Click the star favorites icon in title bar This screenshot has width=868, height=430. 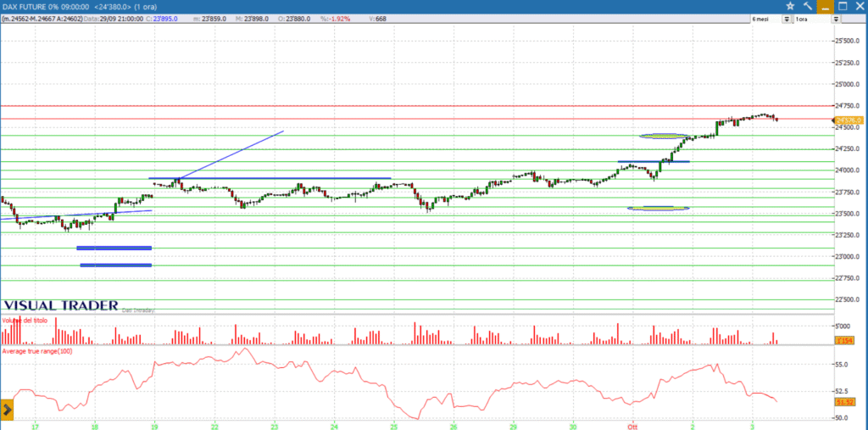(790, 6)
